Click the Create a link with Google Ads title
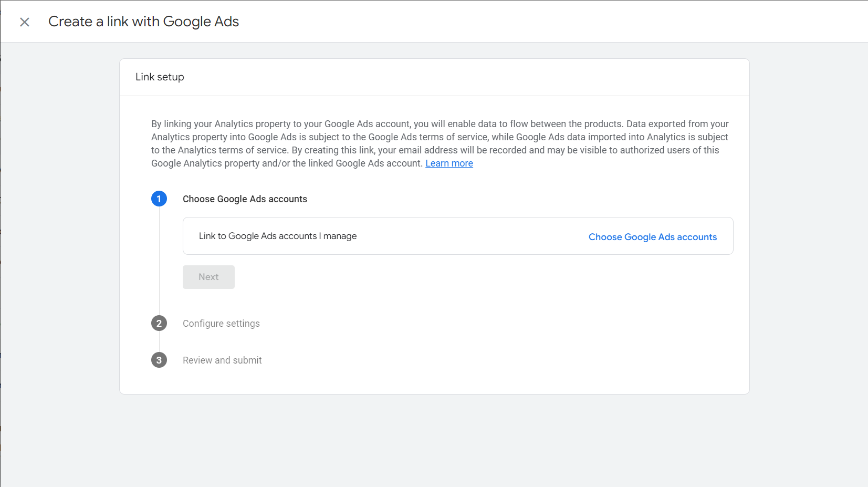 (143, 22)
